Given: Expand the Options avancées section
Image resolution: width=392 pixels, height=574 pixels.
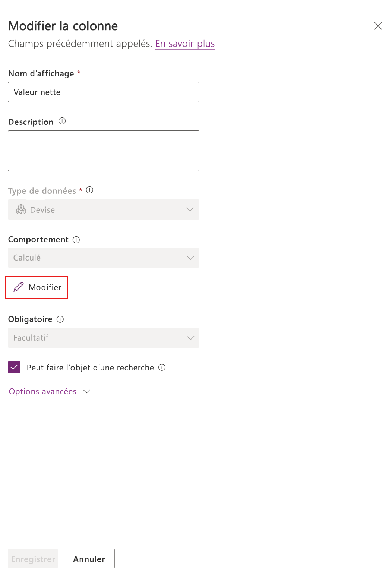Looking at the screenshot, I should 42,391.
